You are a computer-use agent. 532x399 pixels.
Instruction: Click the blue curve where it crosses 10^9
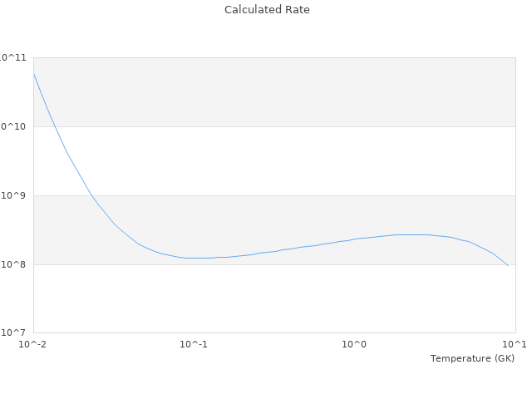point(91,195)
